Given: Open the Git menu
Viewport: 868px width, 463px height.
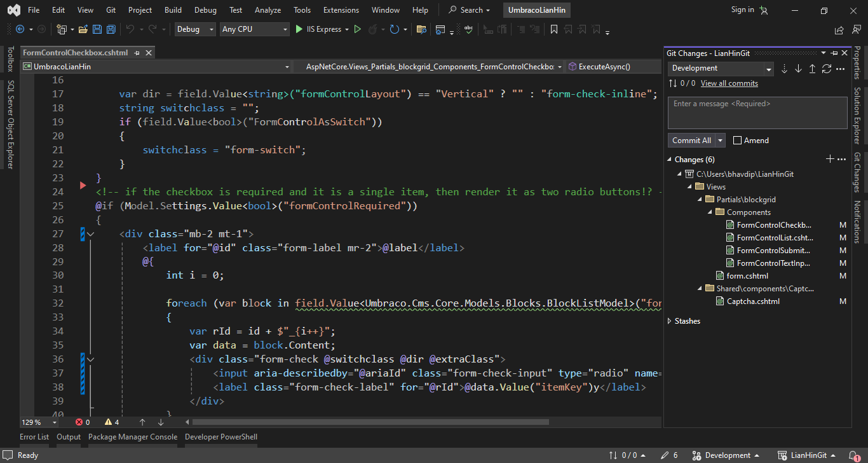Looking at the screenshot, I should point(111,10).
